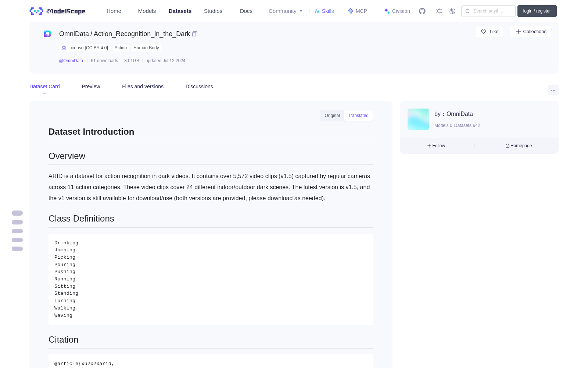Visit the OmniData Homepage
588x368 pixels.
click(x=519, y=146)
